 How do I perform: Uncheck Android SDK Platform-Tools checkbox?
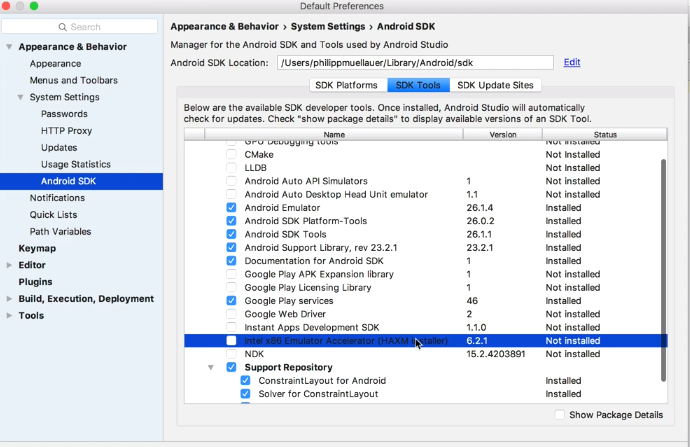click(231, 221)
